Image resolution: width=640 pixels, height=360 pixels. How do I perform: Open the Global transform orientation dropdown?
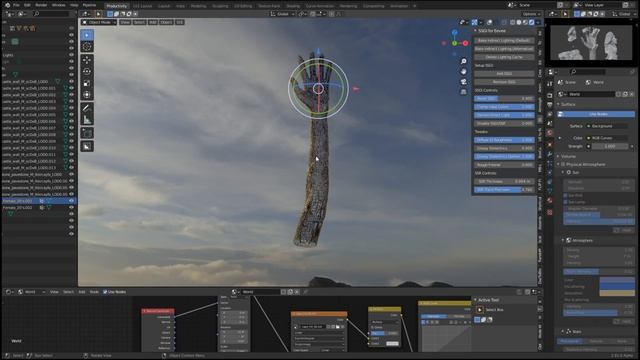[283, 14]
